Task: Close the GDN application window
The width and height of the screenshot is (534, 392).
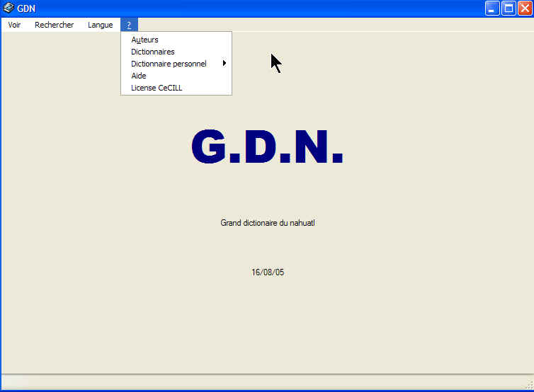Action: [524, 8]
